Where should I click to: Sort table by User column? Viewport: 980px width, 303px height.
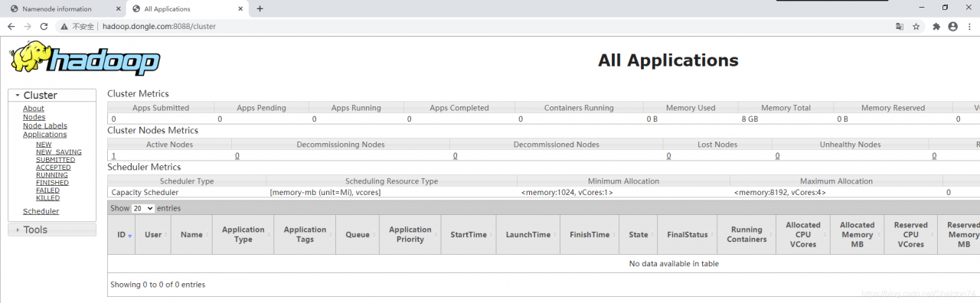pos(153,235)
